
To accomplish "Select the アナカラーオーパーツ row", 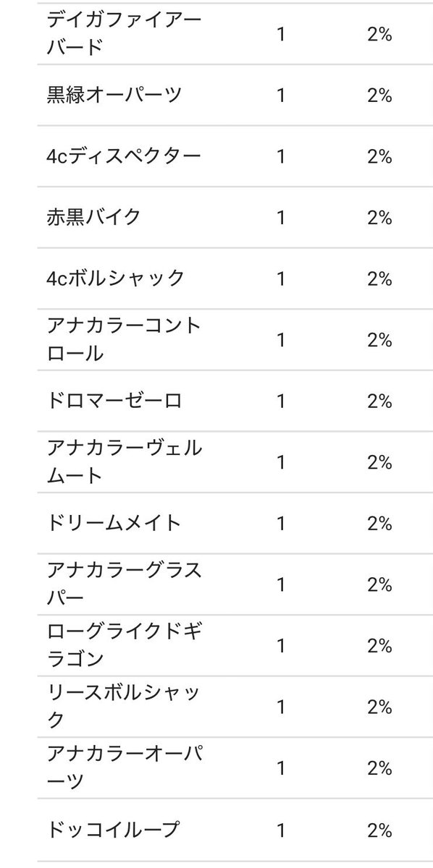I will 234,767.
